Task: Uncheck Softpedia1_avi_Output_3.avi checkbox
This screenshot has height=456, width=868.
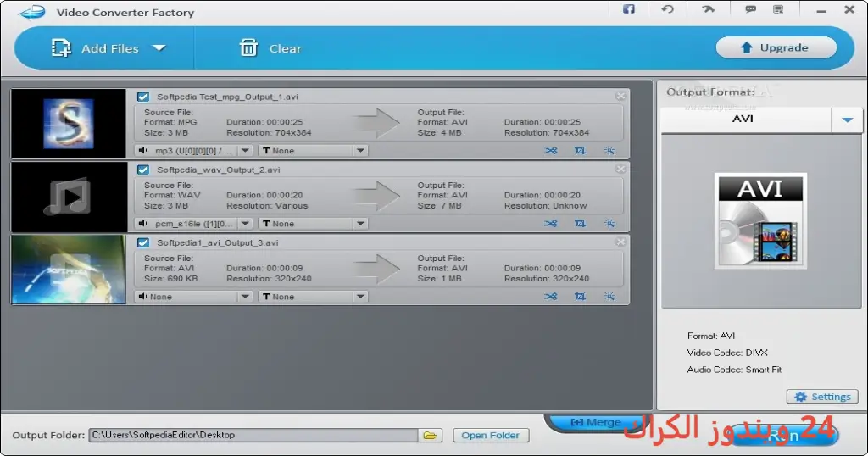Action: click(x=143, y=243)
